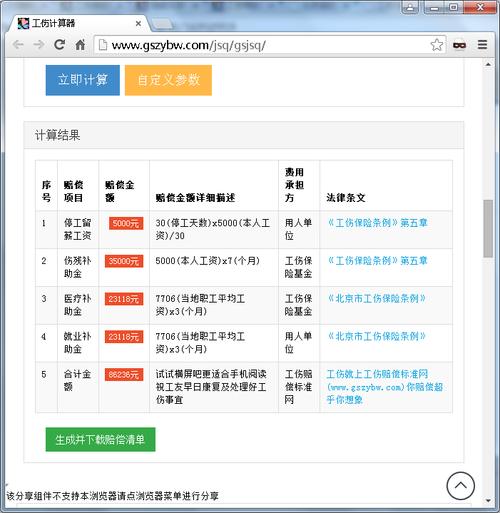500x513 pixels.
Task: Click the round back-to-top arrow icon
Action: 461,485
